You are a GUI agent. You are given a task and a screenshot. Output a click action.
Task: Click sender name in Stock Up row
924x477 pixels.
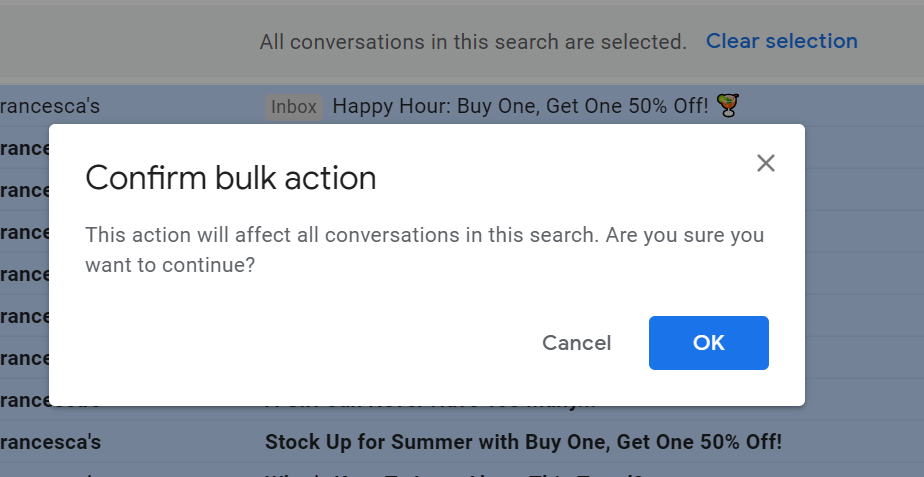coord(50,441)
